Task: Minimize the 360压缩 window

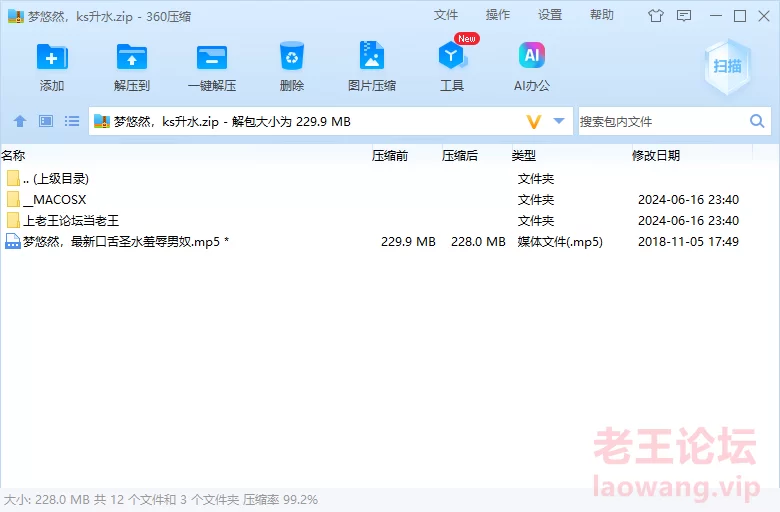Action: pyautogui.click(x=716, y=16)
